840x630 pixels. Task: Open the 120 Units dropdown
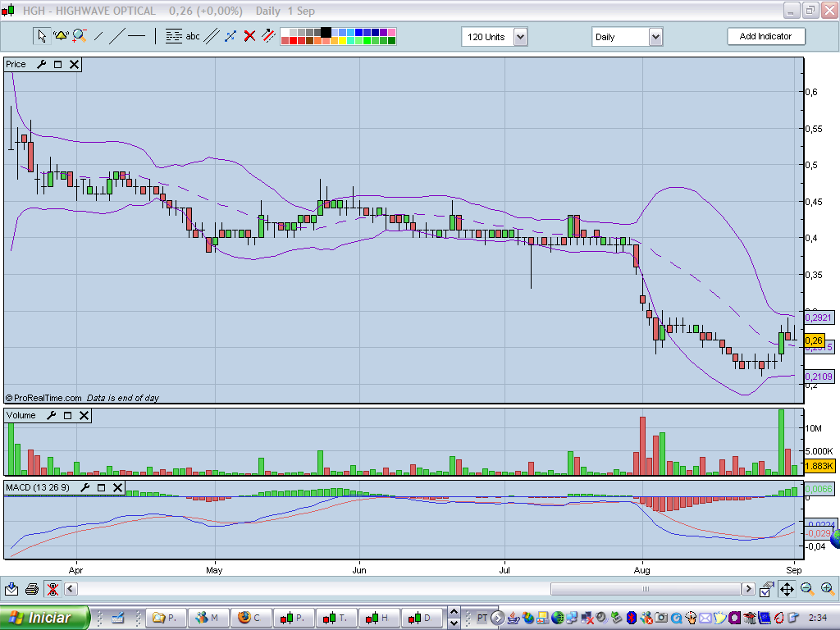(x=520, y=37)
